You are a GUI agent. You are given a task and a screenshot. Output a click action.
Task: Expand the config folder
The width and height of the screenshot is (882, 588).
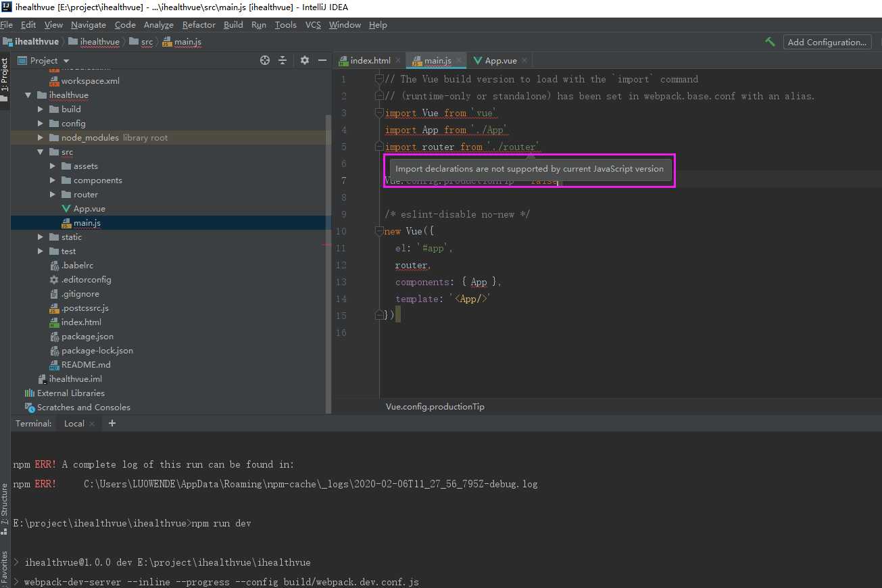[41, 124]
